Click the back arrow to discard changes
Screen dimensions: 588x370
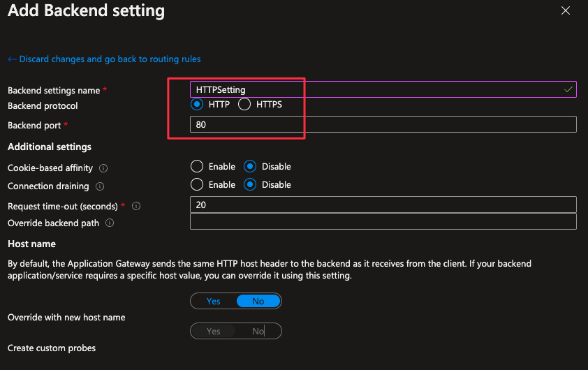(12, 59)
